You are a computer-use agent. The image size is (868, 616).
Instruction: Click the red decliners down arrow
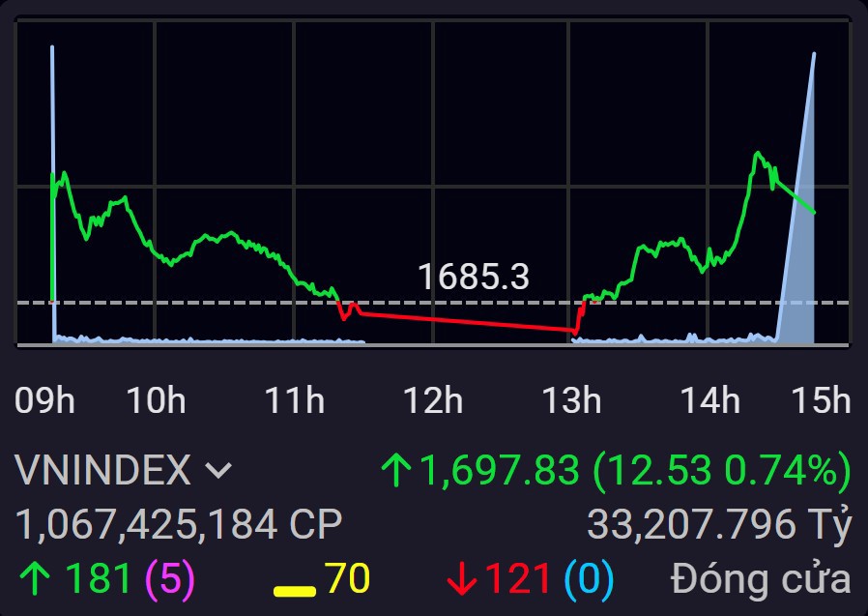461,579
